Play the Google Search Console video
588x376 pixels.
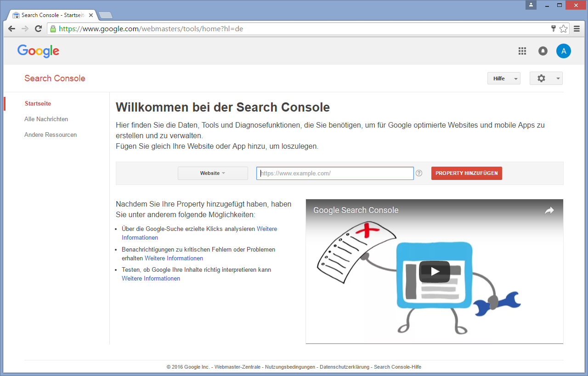click(x=434, y=271)
